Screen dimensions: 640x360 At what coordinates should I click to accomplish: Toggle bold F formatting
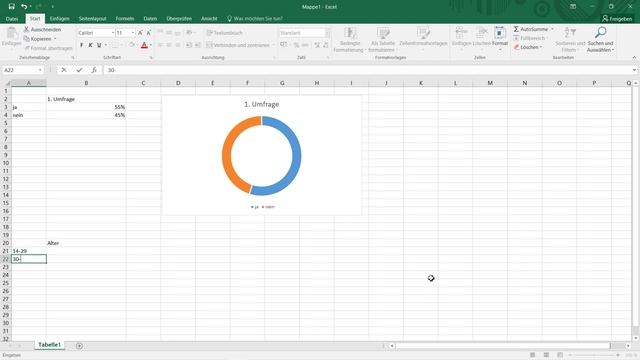81,45
